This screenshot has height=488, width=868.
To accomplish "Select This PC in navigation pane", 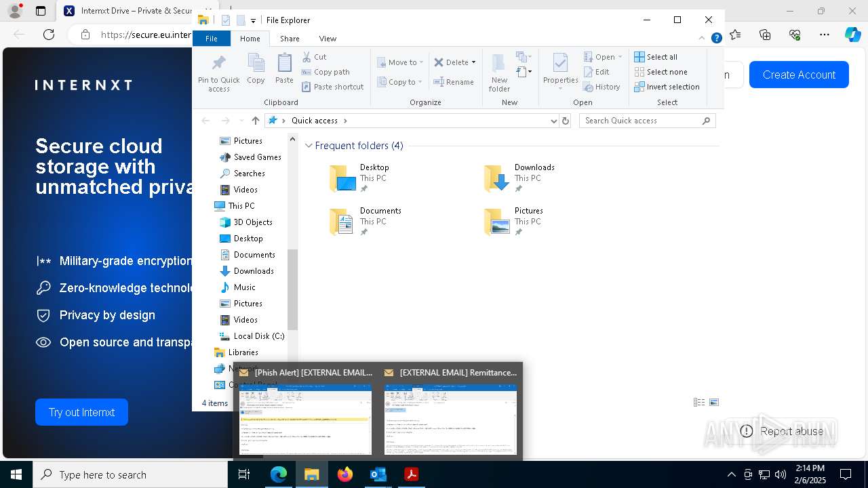I will pyautogui.click(x=235, y=206).
